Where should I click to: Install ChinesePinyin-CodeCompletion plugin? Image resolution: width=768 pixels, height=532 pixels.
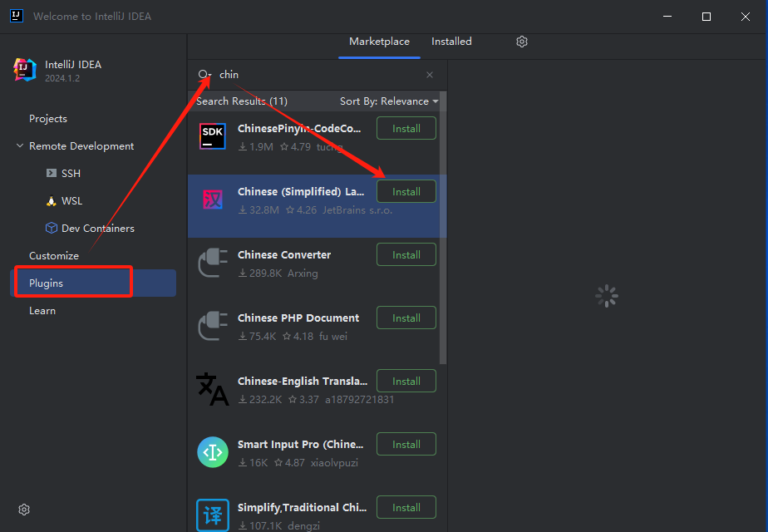(x=406, y=128)
